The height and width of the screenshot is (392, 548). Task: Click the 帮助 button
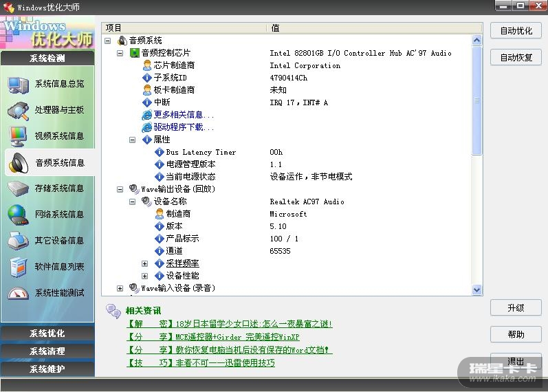pos(516,335)
